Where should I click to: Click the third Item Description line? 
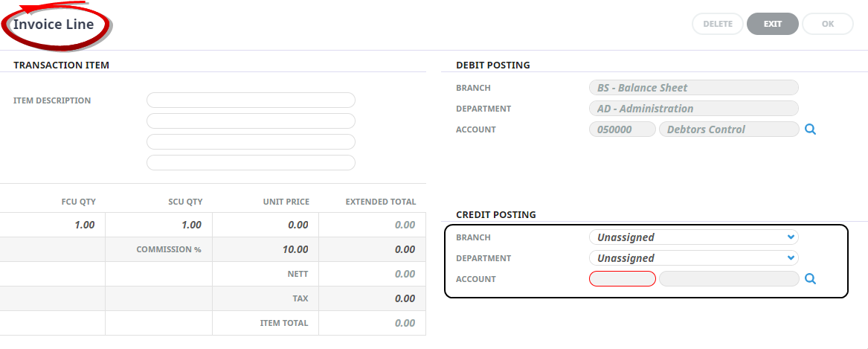click(251, 142)
